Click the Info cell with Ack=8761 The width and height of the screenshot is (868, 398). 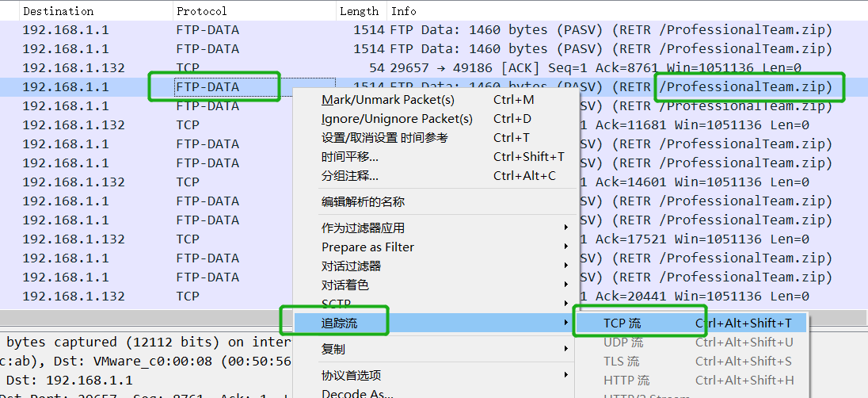(596, 68)
